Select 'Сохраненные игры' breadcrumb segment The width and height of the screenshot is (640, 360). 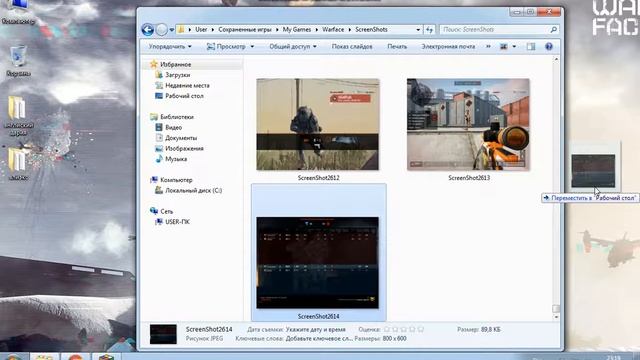coord(244,29)
